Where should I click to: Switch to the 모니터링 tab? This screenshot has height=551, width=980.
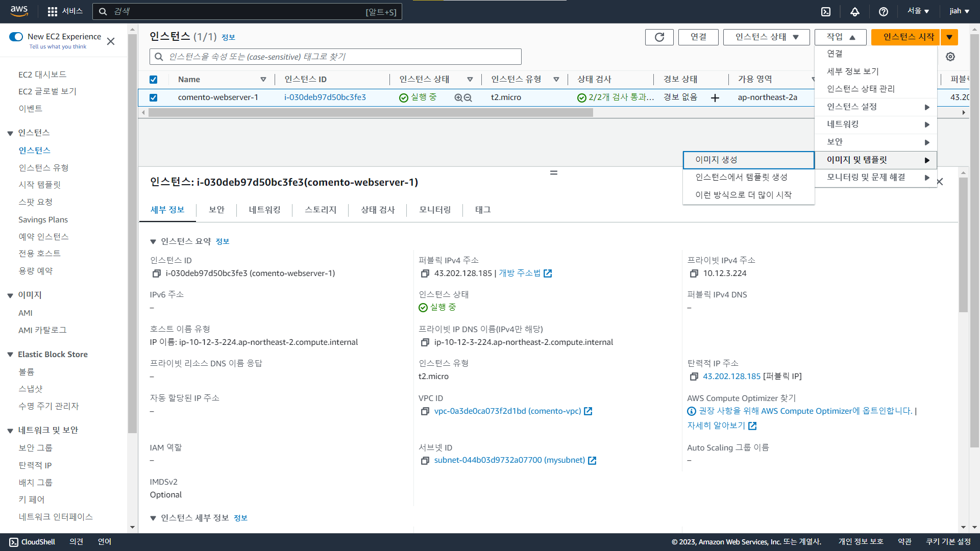435,210
